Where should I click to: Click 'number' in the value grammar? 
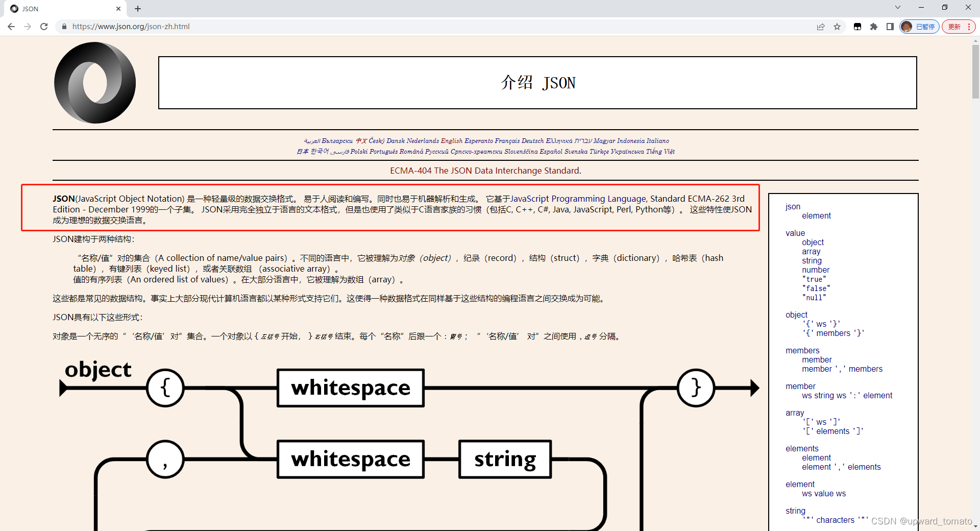coord(816,270)
